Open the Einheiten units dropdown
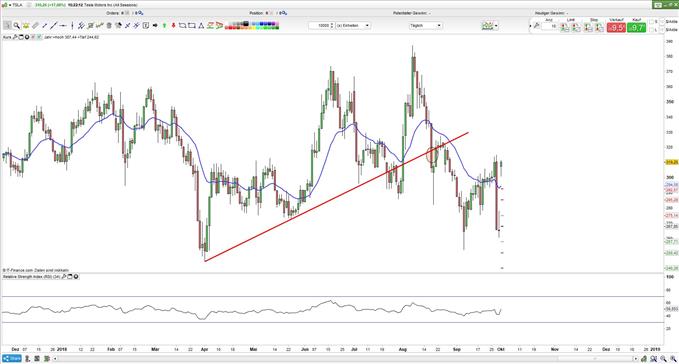The height and width of the screenshot is (364, 679). pyautogui.click(x=353, y=26)
